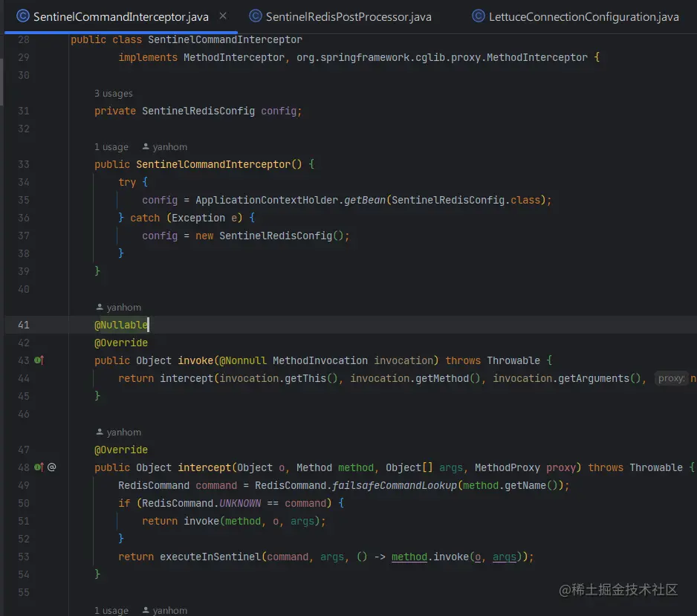Click the @ gutter marker at line 48
Viewport: 697px width, 616px height.
click(51, 467)
